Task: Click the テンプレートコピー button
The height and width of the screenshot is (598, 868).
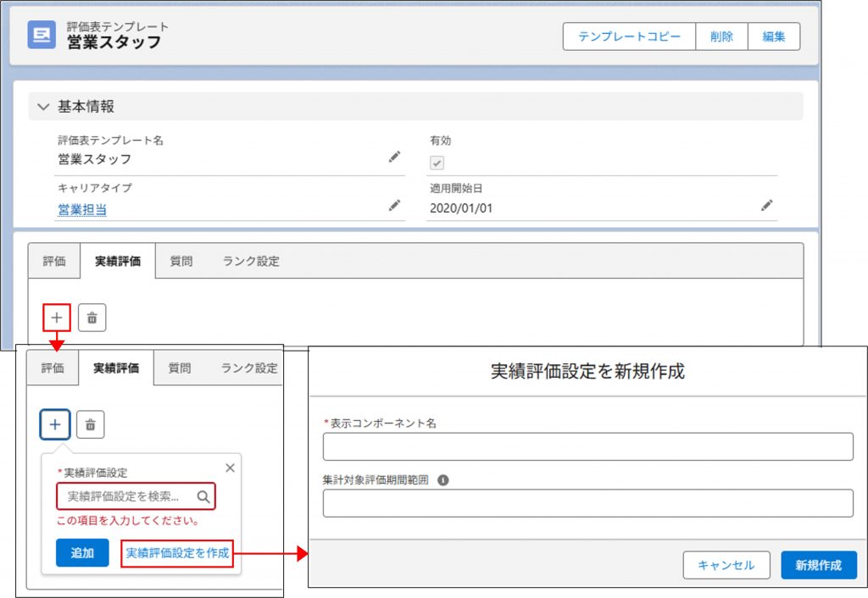Action: pos(629,36)
